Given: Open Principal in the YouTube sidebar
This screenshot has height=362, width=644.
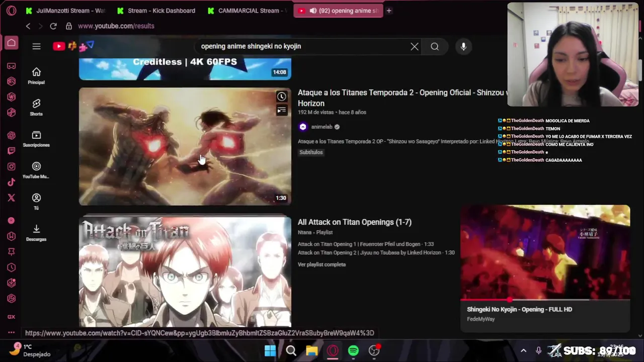Looking at the screenshot, I should [36, 76].
